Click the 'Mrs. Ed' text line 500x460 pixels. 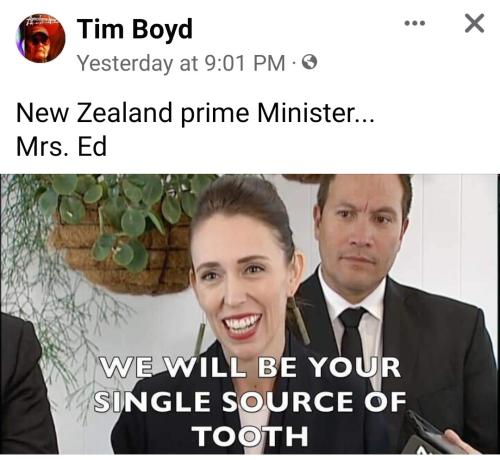[61, 146]
